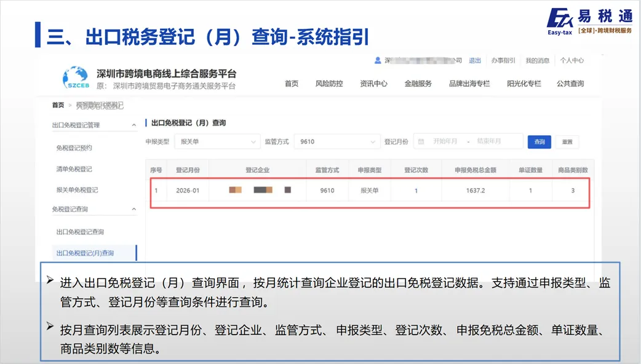Open the 风险防控 menu item
This screenshot has width=641, height=364.
tap(330, 84)
